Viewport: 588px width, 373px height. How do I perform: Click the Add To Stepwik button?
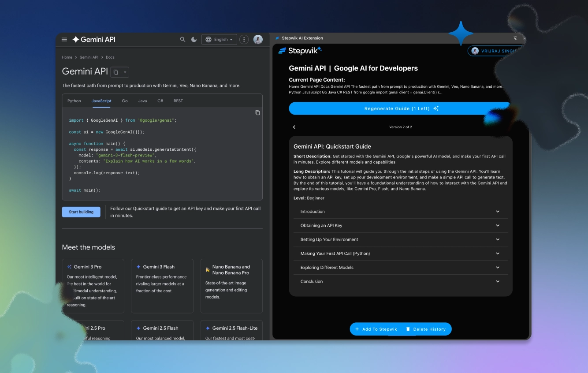click(x=376, y=329)
